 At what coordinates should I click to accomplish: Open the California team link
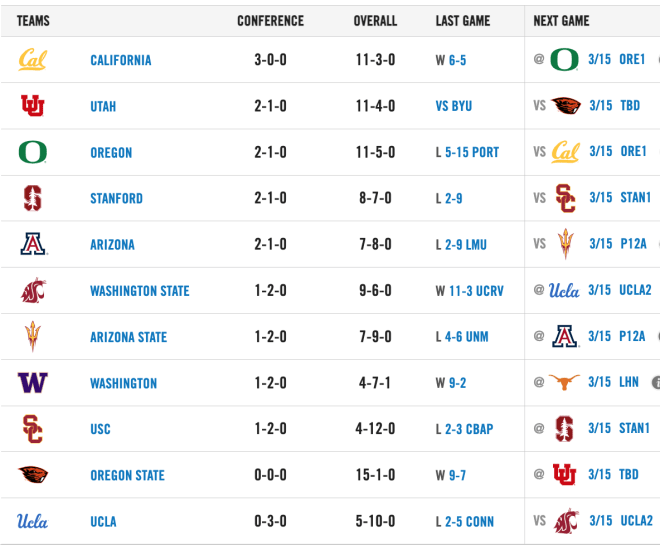[x=121, y=60]
